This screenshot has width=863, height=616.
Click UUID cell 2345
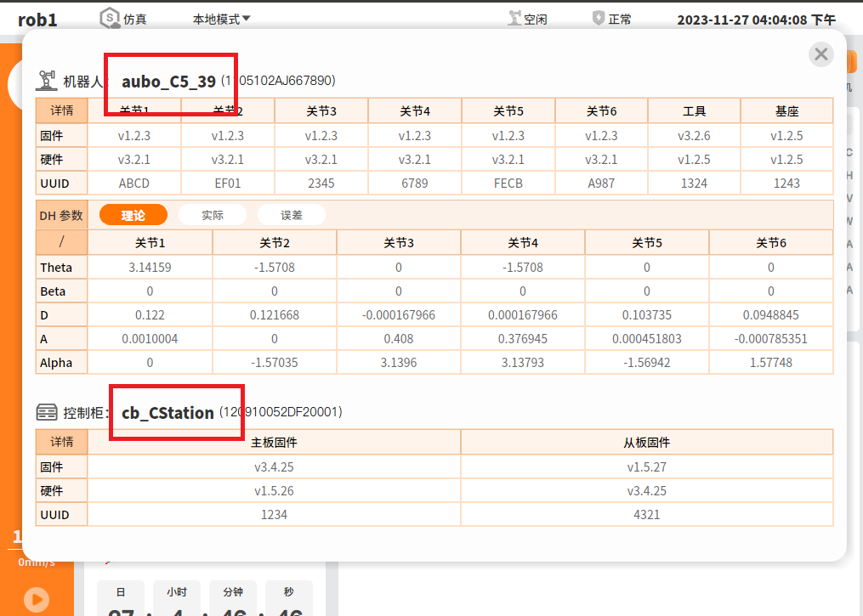pyautogui.click(x=321, y=184)
